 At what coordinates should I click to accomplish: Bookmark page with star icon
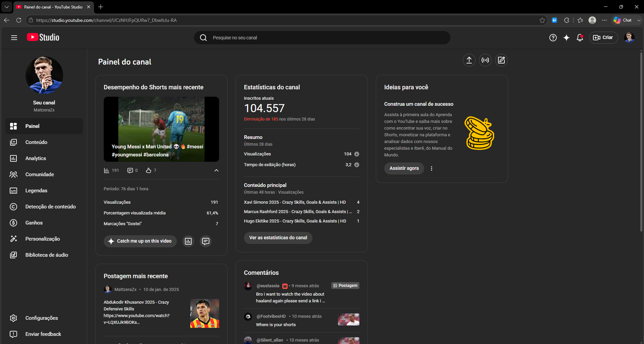(542, 20)
